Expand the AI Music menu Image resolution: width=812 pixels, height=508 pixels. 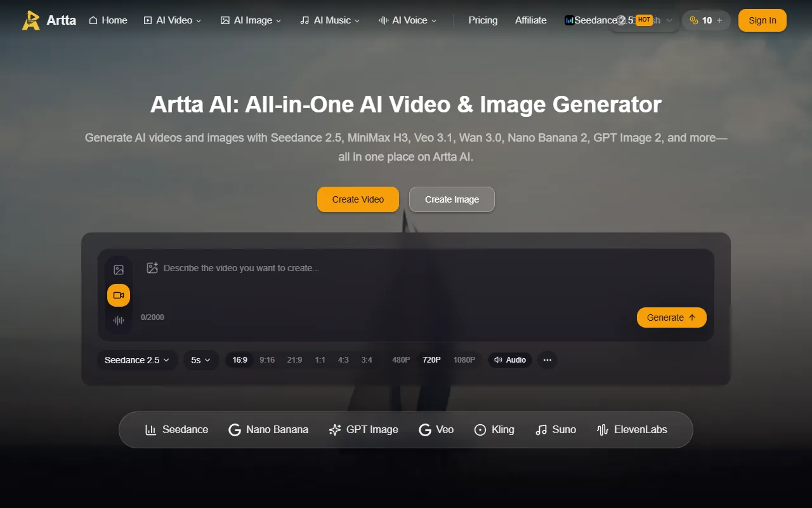coord(330,20)
